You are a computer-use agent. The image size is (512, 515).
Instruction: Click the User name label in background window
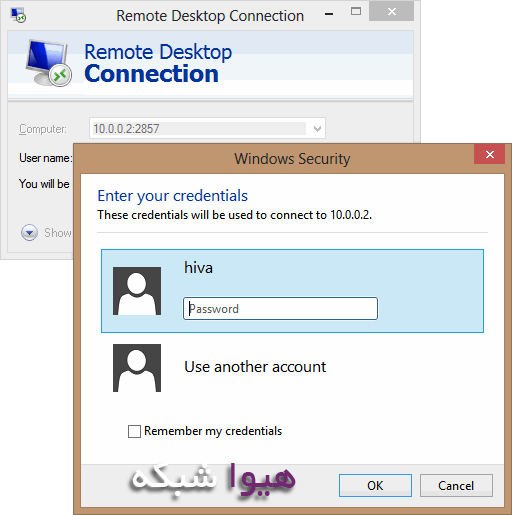pyautogui.click(x=45, y=158)
